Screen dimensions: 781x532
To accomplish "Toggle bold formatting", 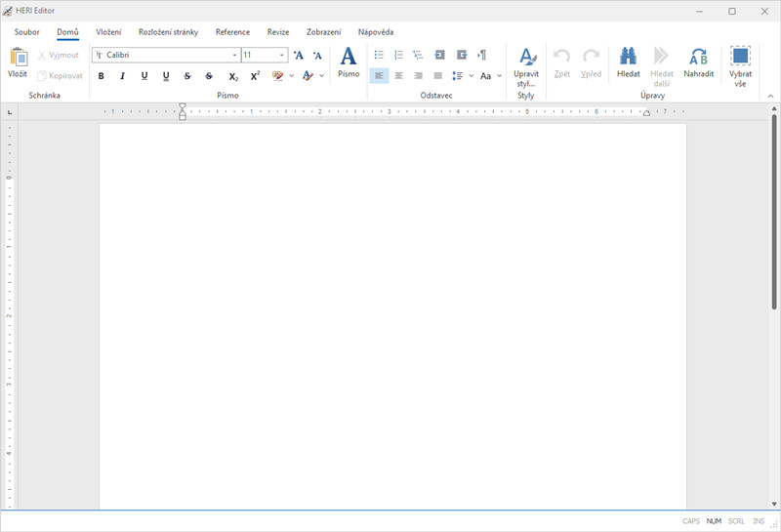I will [x=102, y=76].
